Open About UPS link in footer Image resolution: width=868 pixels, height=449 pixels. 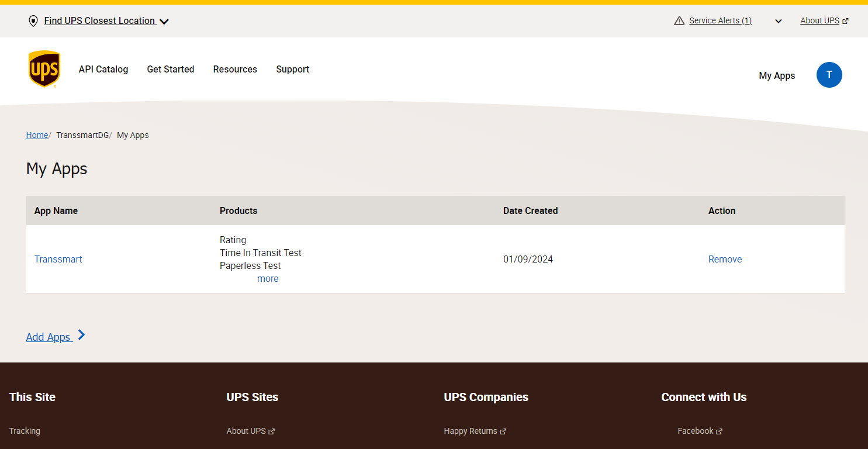(246, 431)
